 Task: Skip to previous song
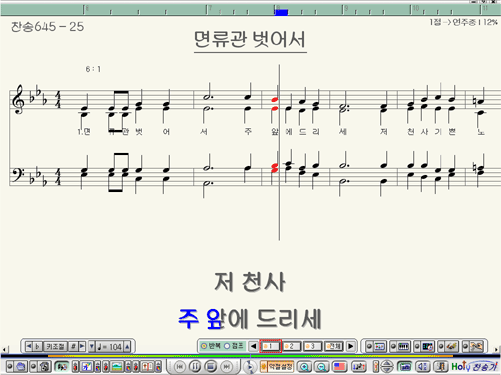coord(180,367)
